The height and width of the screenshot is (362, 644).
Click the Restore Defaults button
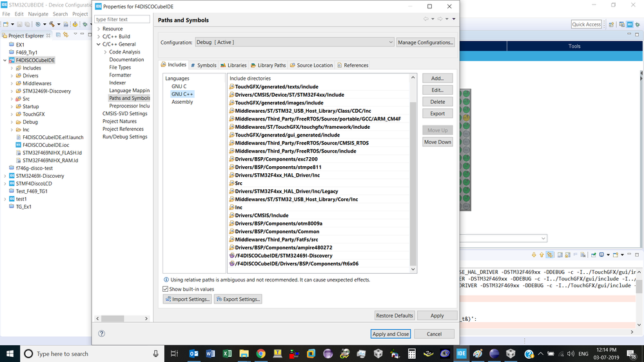(395, 315)
